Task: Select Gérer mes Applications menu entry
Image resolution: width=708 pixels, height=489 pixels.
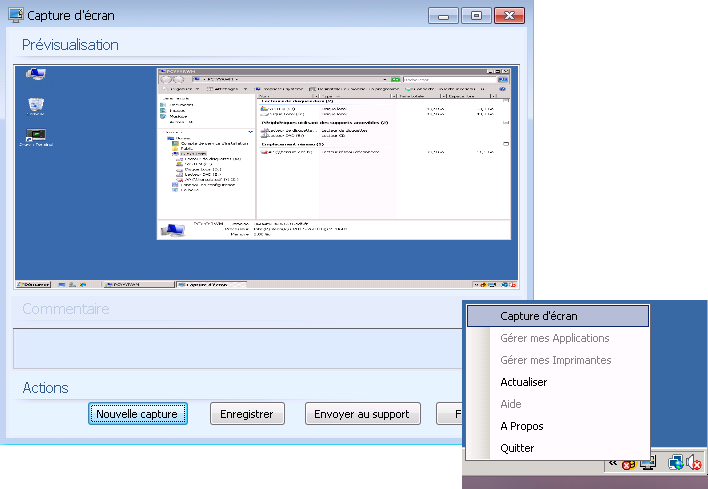Action: 558,338
